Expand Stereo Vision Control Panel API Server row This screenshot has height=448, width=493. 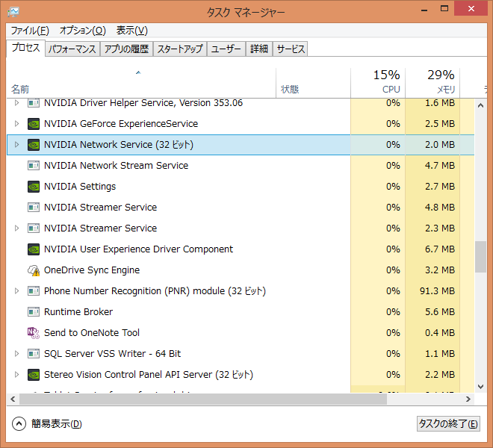click(x=16, y=375)
